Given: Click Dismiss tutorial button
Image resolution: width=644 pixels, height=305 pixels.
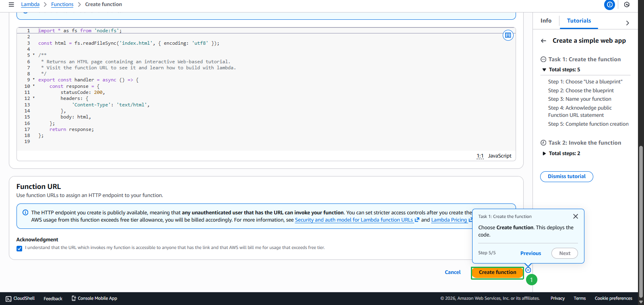Looking at the screenshot, I should coord(566,176).
